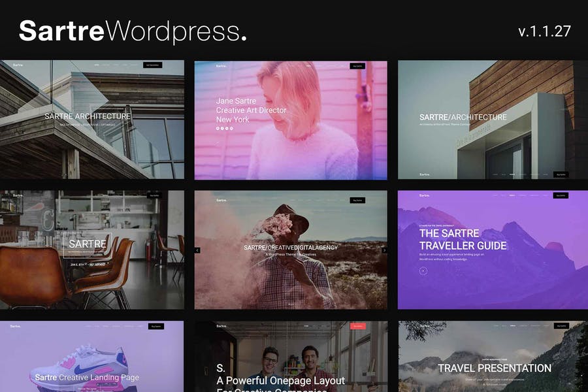This screenshot has width=588, height=392.
Task: Click the Sartre logo on the Travel Presentation demo
Action: click(x=423, y=325)
